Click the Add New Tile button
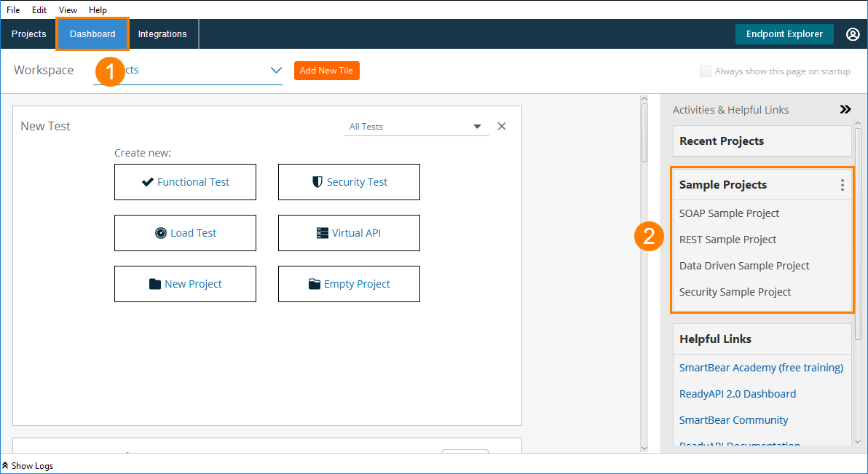 (326, 70)
